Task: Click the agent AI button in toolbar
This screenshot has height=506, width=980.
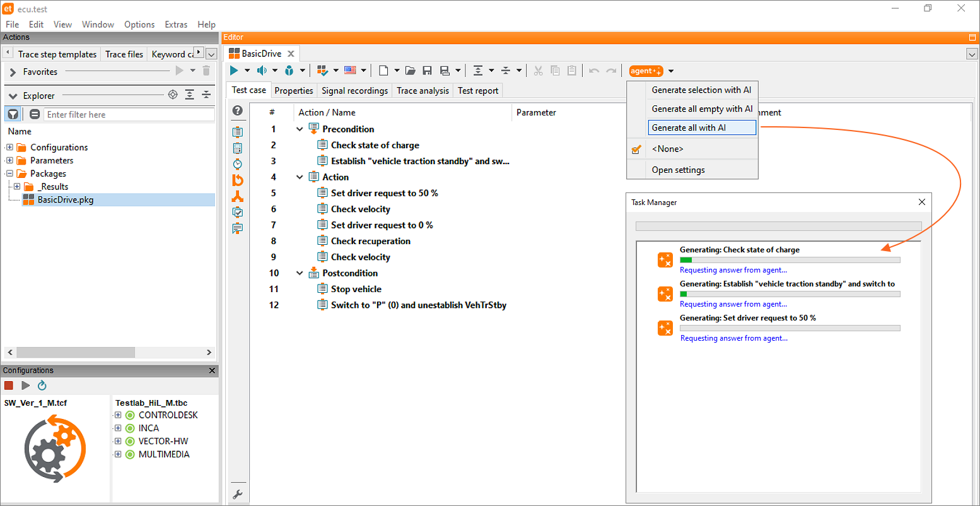Action: (646, 71)
